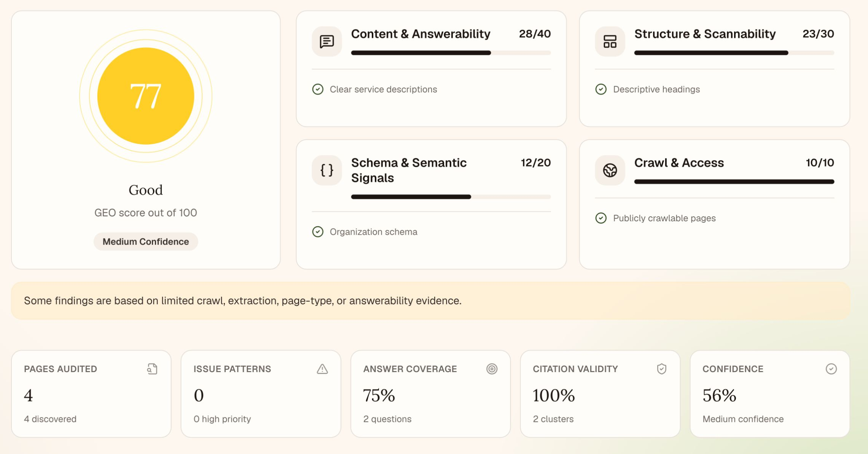Click the limited crawl evidence notice banner
Viewport: 868px width, 454px height.
tap(430, 301)
